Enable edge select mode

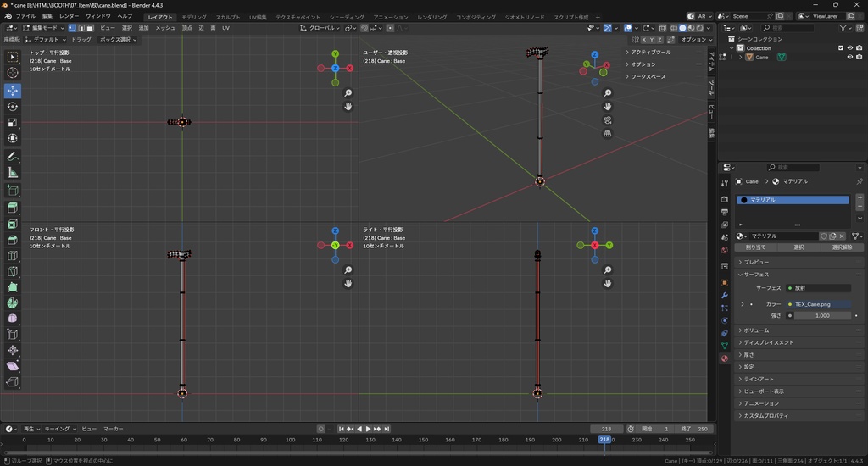pyautogui.click(x=81, y=28)
